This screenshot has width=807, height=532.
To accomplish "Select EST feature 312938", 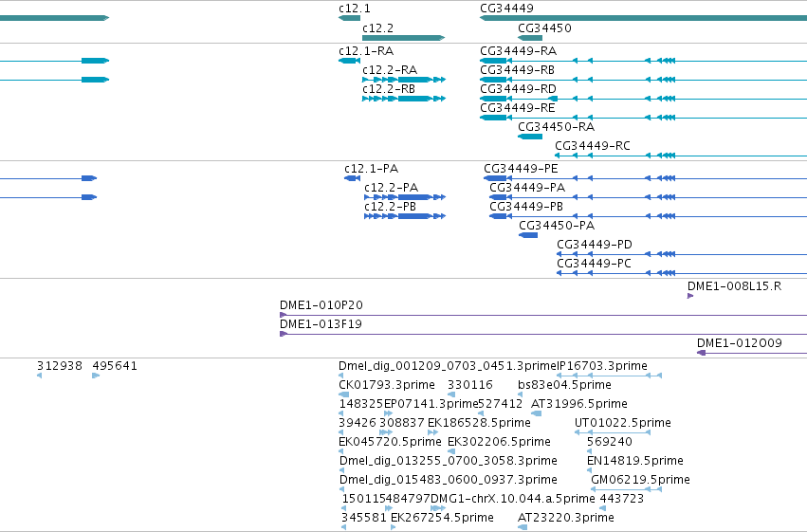I will [59, 366].
